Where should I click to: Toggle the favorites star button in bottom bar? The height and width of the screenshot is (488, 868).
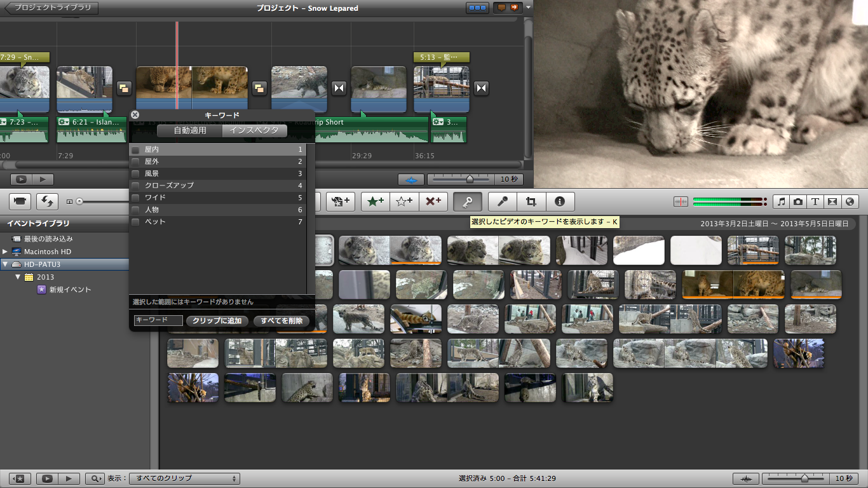coord(20,478)
